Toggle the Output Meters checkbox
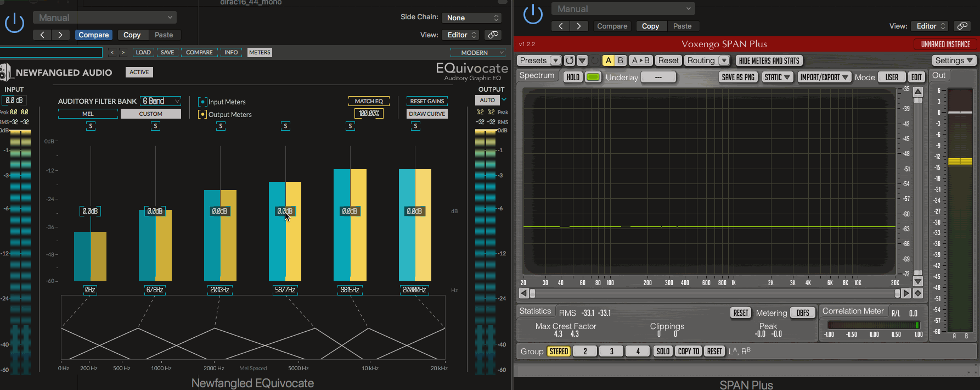980x390 pixels. click(x=202, y=114)
